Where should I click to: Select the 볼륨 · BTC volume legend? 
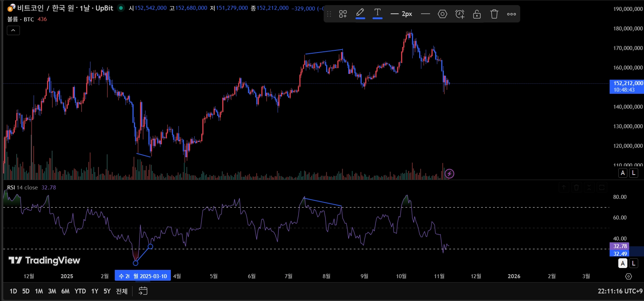(x=21, y=19)
